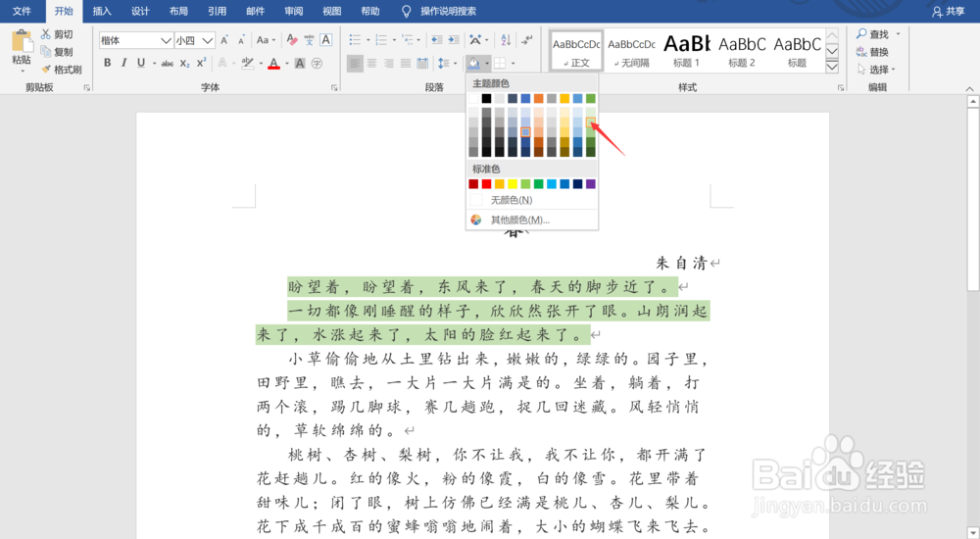Click the Paste (粘贴) clipboard icon

[x=22, y=40]
